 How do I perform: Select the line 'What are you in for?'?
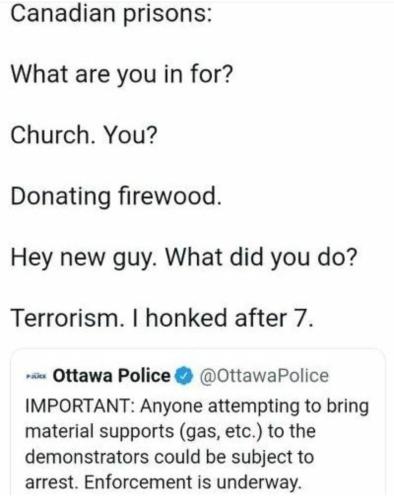click(x=122, y=74)
